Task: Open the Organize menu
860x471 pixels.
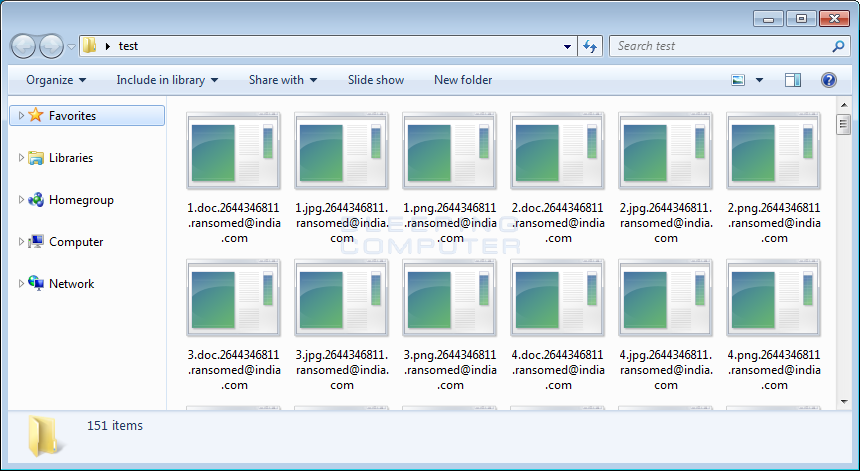Action: (56, 80)
